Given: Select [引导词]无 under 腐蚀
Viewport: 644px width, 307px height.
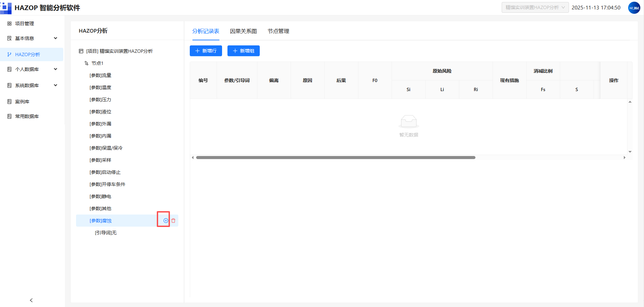Looking at the screenshot, I should [106, 233].
